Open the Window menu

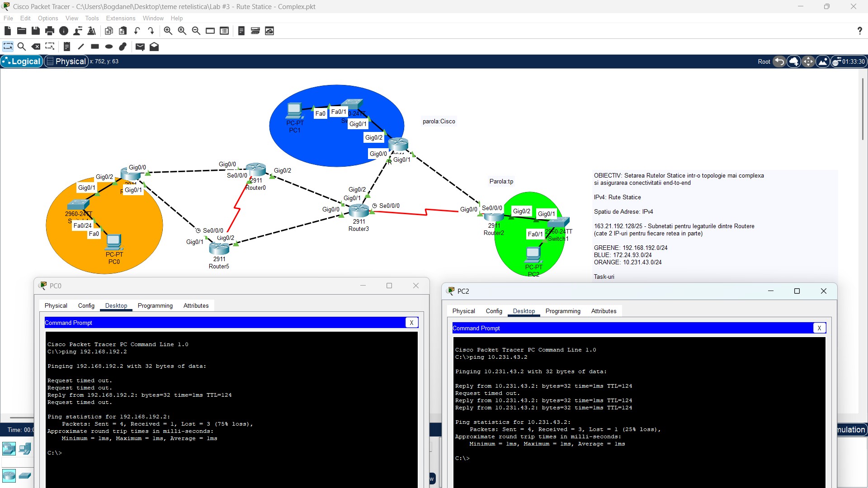pyautogui.click(x=153, y=18)
